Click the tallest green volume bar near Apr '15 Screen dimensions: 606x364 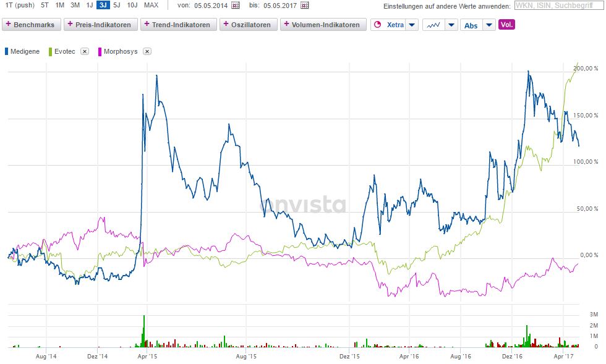[x=144, y=331]
